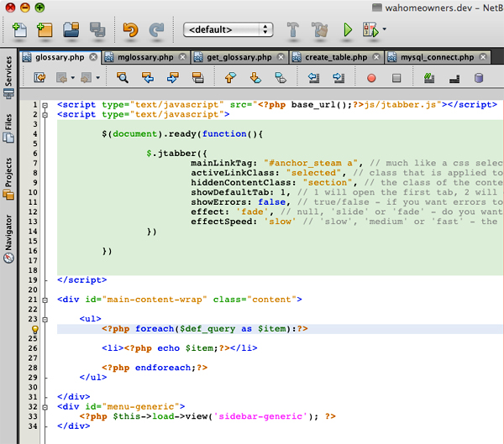The width and height of the screenshot is (504, 444).
Task: Open the Services side panel
Action: [8, 77]
